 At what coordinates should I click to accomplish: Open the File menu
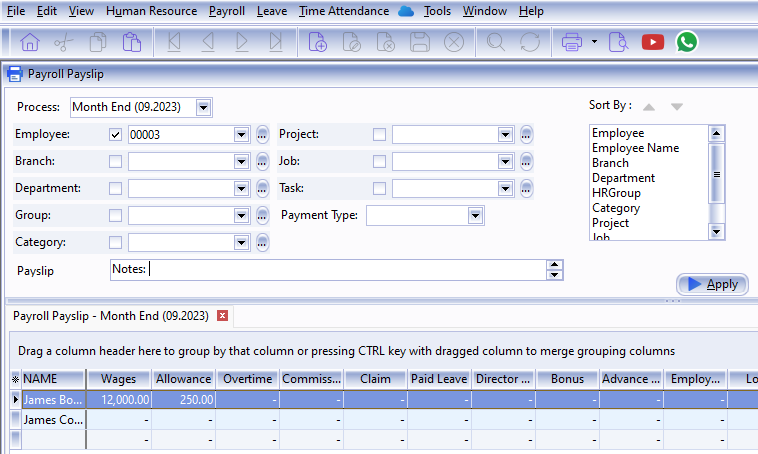[16, 11]
